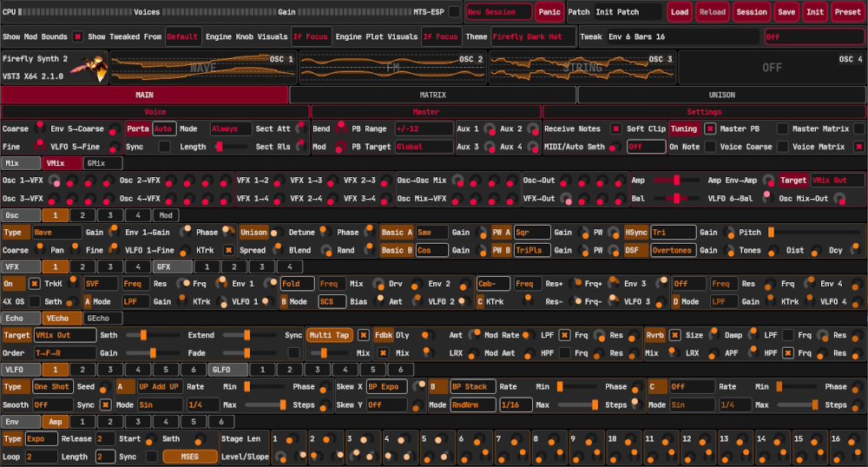The width and height of the screenshot is (868, 467).
Task: Toggle the MTS-ESP checkbox
Action: (454, 11)
